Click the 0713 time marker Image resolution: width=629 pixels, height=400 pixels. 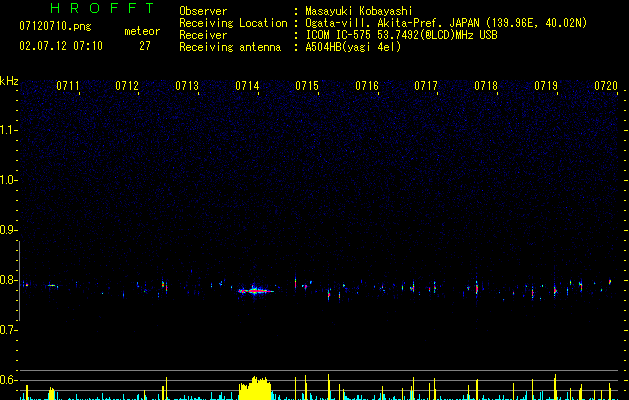(187, 86)
